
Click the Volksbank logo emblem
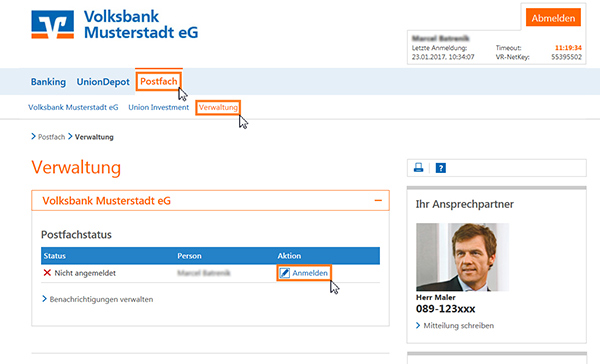point(52,24)
